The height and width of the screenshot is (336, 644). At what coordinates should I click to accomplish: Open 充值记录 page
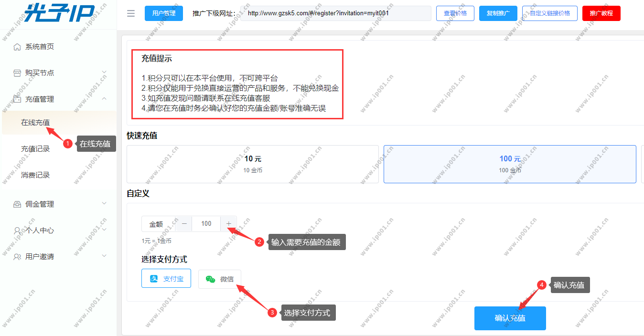(x=35, y=149)
